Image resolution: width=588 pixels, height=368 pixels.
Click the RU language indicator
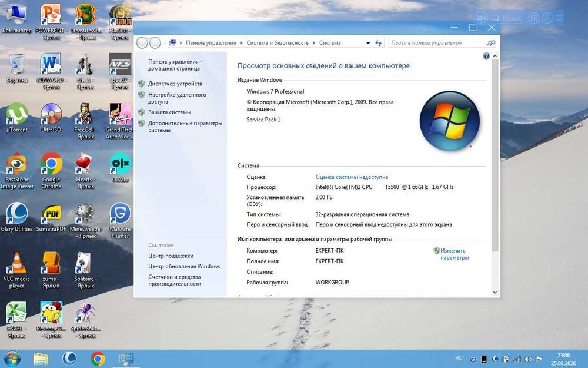(x=459, y=358)
